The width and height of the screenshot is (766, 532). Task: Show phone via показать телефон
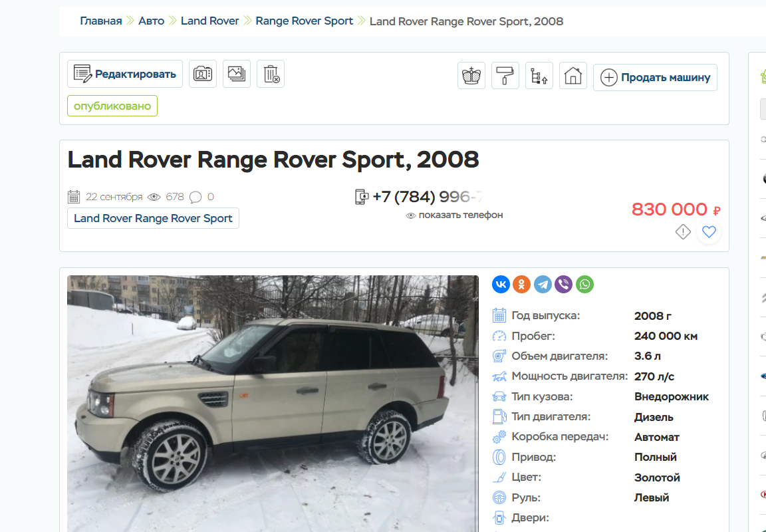tap(454, 215)
